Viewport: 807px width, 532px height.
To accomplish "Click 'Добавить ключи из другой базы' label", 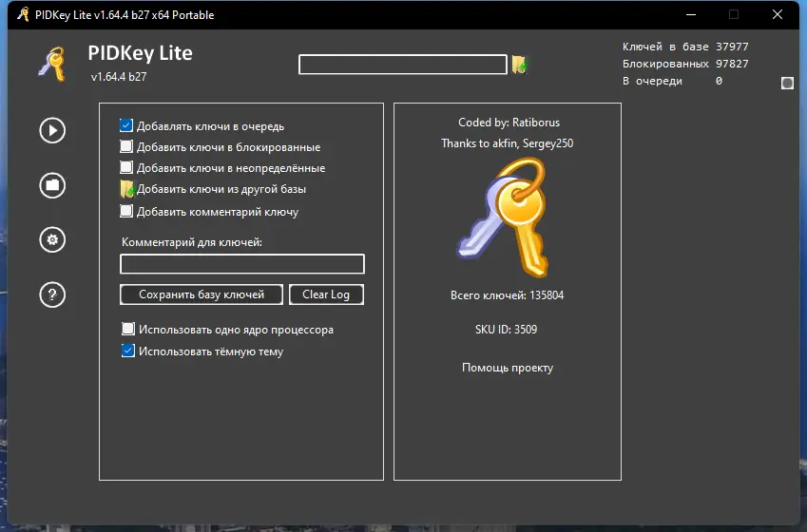I will [x=221, y=189].
